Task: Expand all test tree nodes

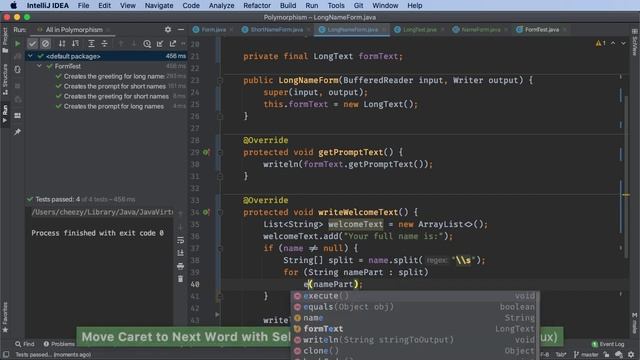Action: pos(91,43)
